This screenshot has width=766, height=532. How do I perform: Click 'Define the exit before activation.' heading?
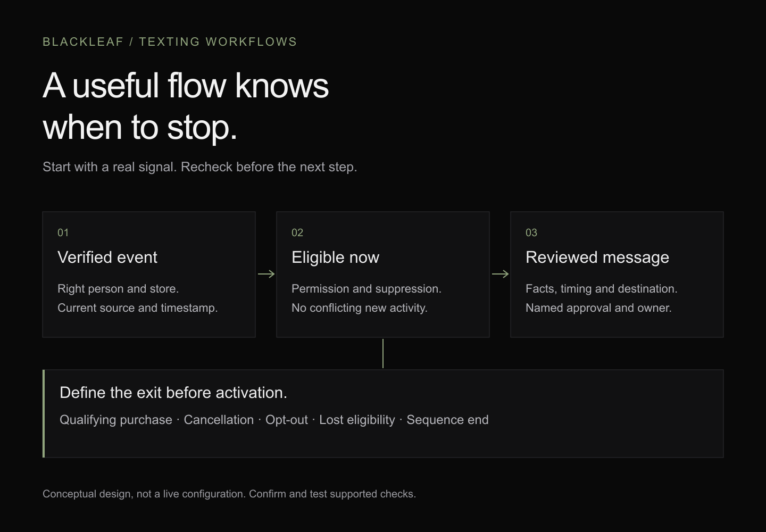tap(173, 393)
